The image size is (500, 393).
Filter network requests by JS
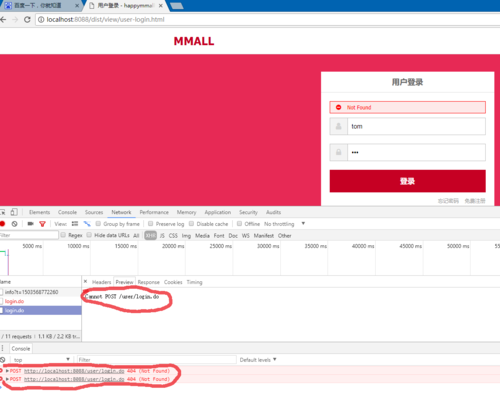tap(162, 235)
